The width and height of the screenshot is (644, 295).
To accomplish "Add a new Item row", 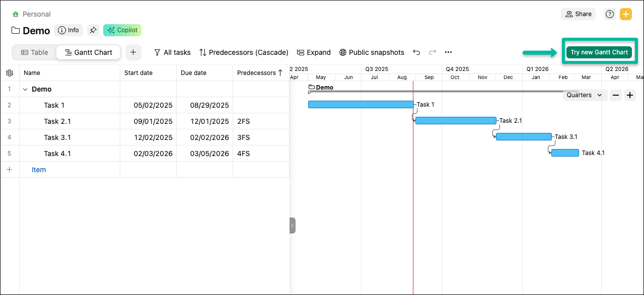I will coord(39,170).
